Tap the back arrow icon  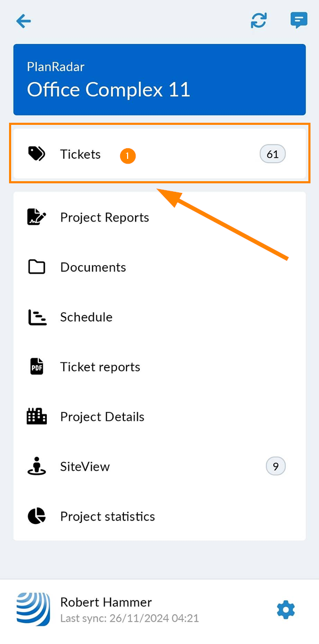pyautogui.click(x=23, y=21)
